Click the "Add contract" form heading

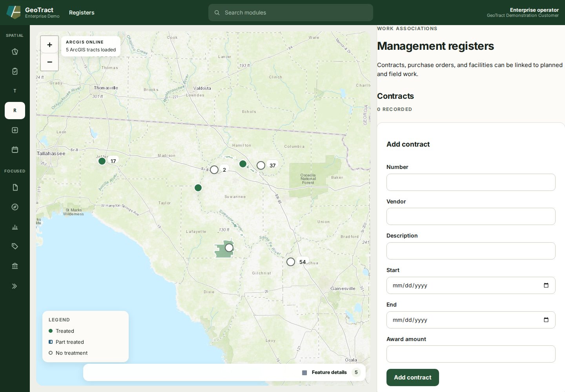coord(408,144)
